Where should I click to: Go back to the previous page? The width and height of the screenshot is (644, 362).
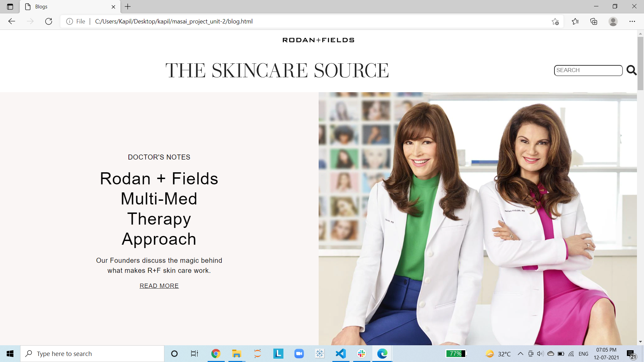[x=12, y=21]
